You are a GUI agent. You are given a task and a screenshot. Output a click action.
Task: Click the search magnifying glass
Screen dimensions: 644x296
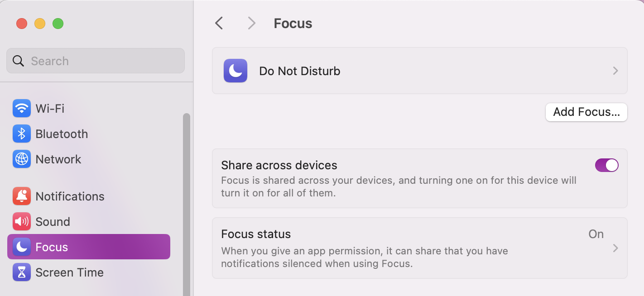[x=18, y=60]
